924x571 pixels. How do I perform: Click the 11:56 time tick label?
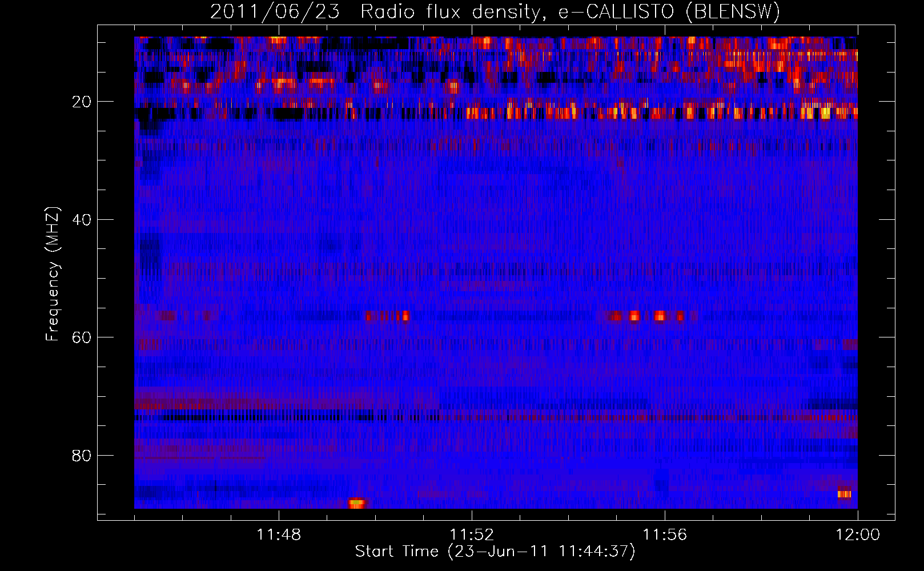coord(665,535)
